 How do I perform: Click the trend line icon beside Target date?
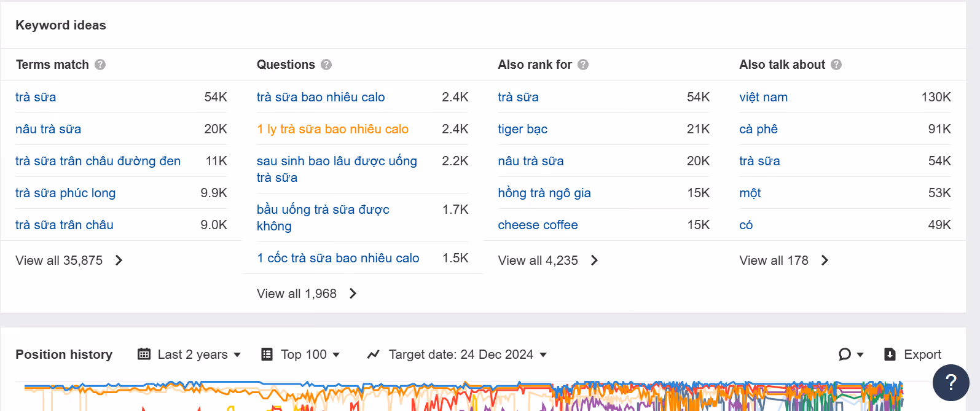point(373,354)
